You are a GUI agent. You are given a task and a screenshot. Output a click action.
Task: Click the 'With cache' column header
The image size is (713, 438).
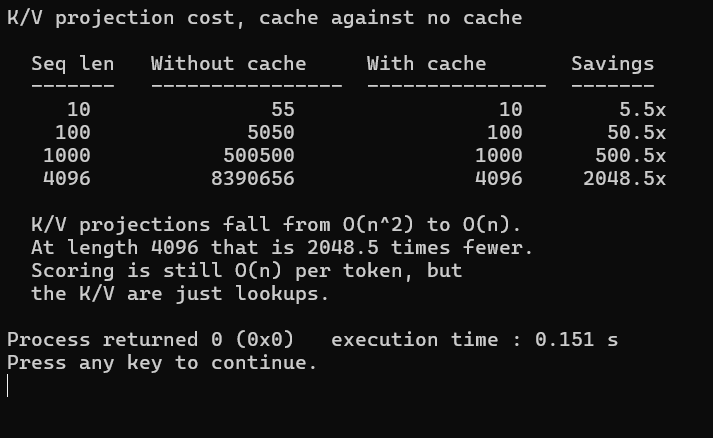coord(427,64)
